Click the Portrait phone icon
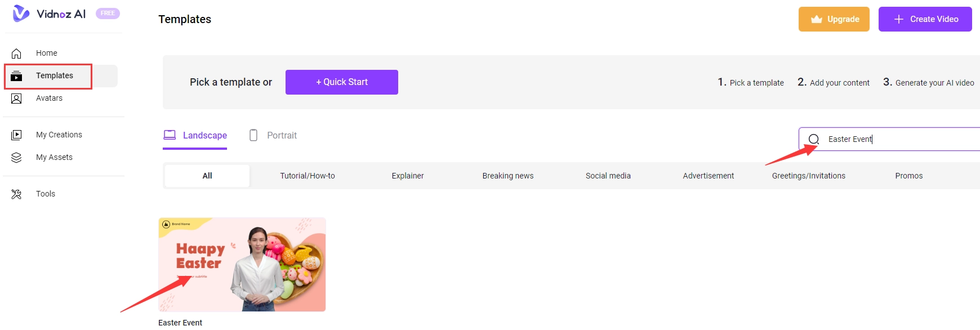 (x=253, y=135)
